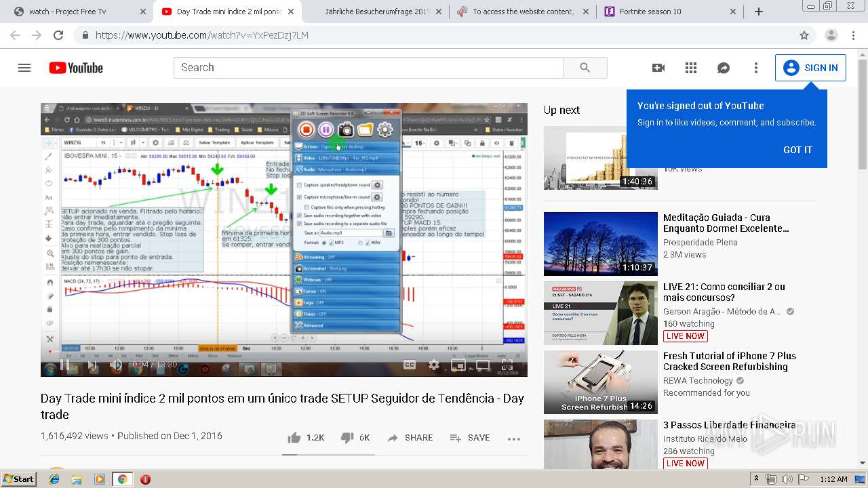This screenshot has height=488, width=868.
Task: Select the 'Day Trade mini índice' tab
Action: (x=229, y=12)
